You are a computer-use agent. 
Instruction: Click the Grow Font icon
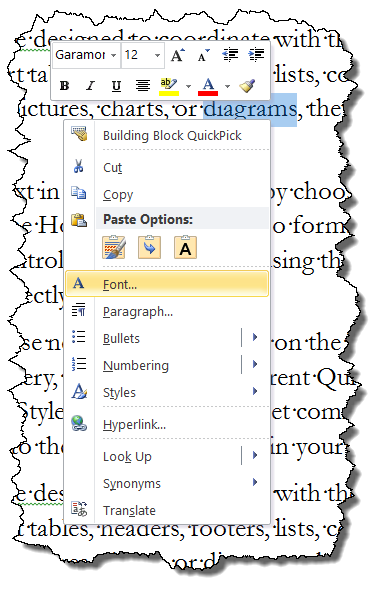(x=178, y=55)
